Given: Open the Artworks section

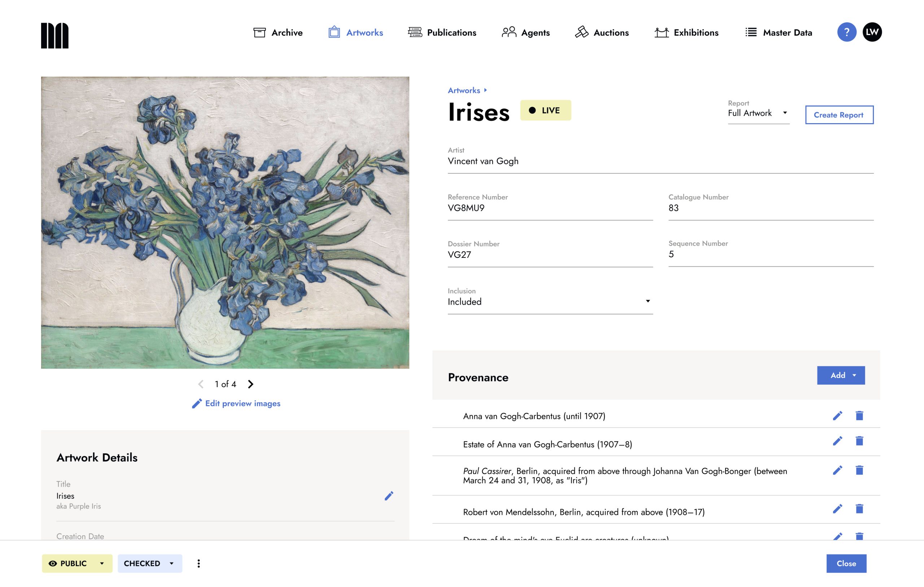Looking at the screenshot, I should click(356, 33).
